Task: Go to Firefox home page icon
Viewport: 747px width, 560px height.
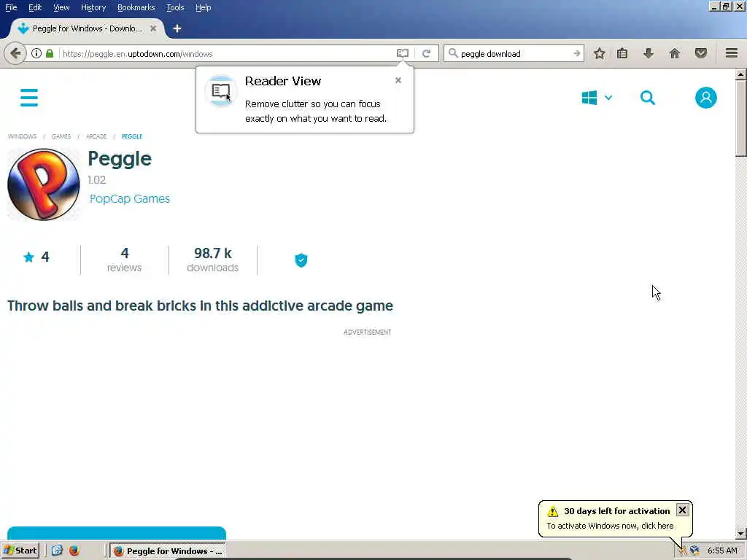Action: coord(675,53)
